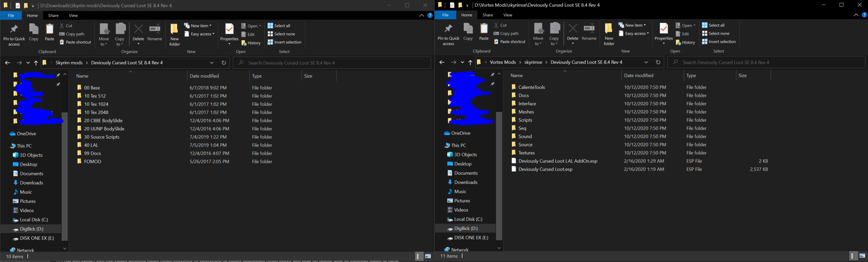
Task: Click Back arrow in left window
Action: point(7,63)
